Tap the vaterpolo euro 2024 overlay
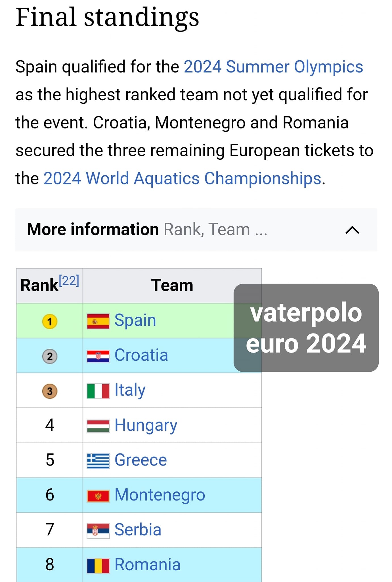392x582 pixels. pos(306,328)
